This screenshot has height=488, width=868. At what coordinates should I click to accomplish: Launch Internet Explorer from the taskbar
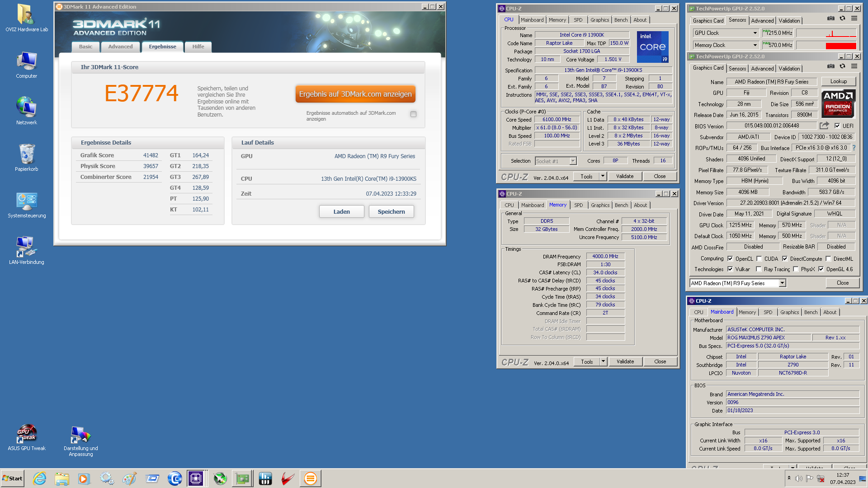pos(40,479)
